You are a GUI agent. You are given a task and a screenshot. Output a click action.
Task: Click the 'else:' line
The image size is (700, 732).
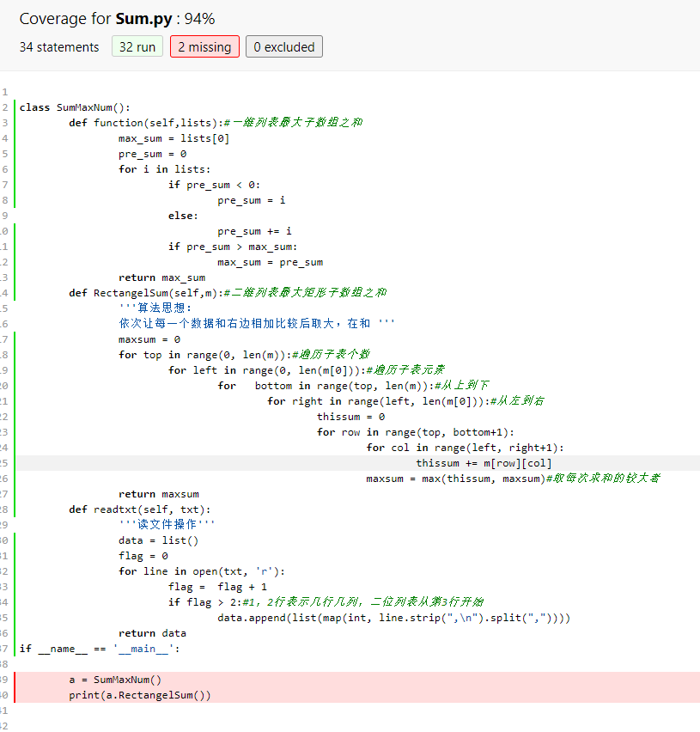183,216
